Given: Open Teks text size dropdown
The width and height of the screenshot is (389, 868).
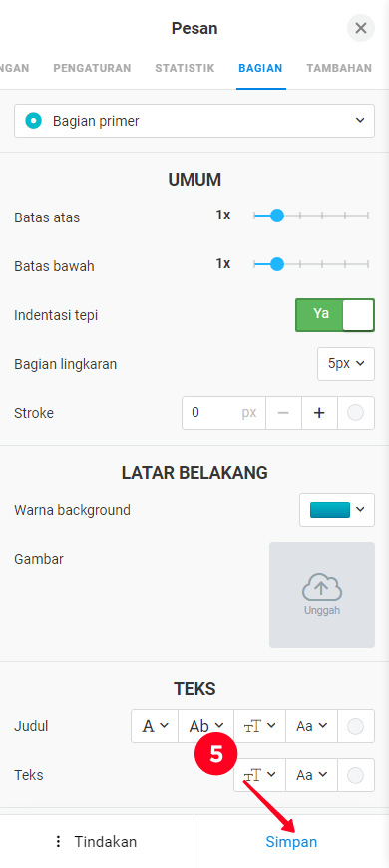Looking at the screenshot, I should tap(260, 775).
